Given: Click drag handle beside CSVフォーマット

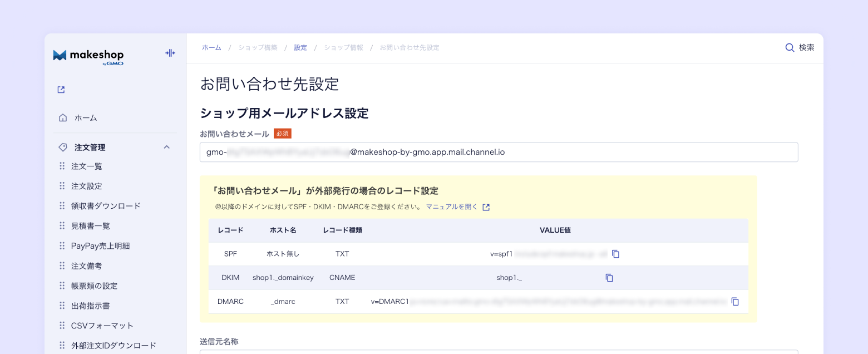Looking at the screenshot, I should click(62, 325).
